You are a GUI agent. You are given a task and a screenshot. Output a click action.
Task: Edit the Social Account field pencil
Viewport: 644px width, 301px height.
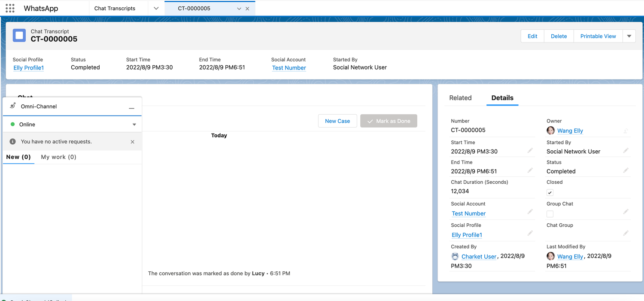click(x=530, y=211)
